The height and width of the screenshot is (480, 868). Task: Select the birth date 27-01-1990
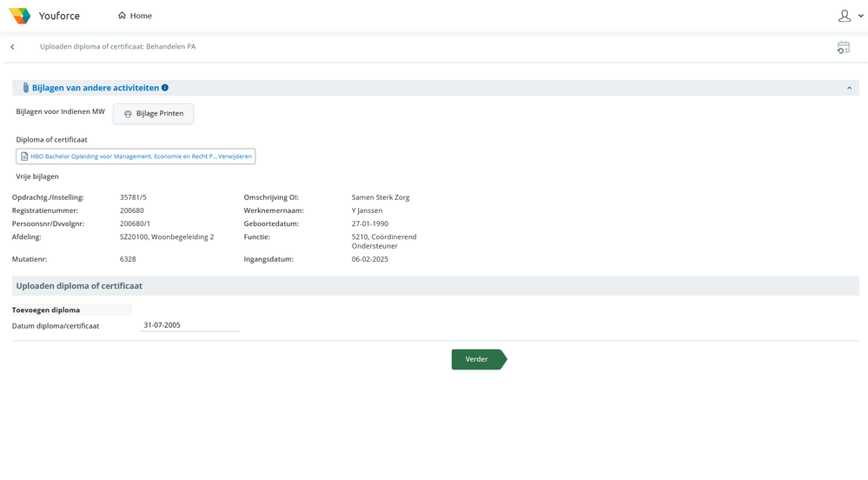click(370, 224)
